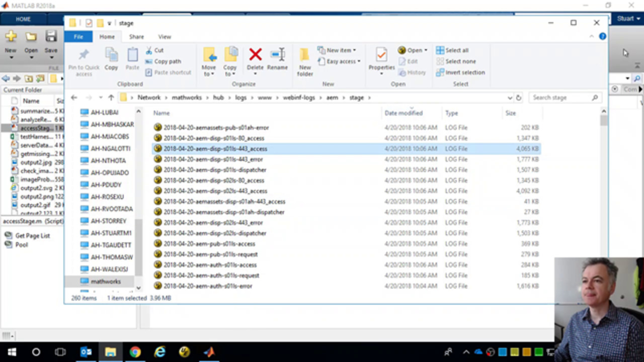The width and height of the screenshot is (644, 362).
Task: Open the Share ribbon tab
Action: click(x=136, y=37)
